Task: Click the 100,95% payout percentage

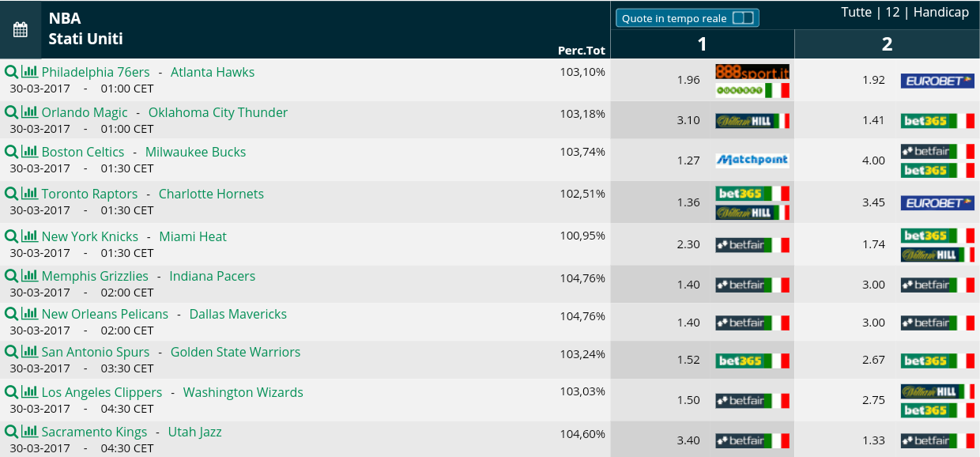Action: click(x=582, y=236)
